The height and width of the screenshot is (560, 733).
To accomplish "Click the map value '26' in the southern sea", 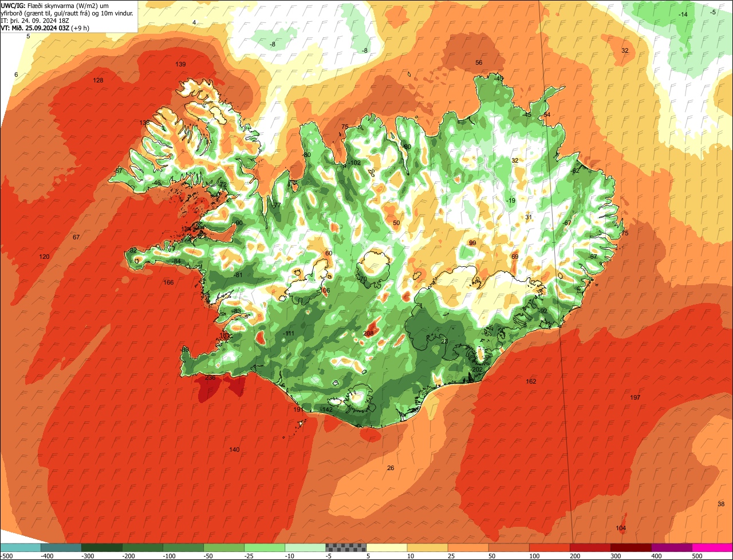I will coord(391,468).
